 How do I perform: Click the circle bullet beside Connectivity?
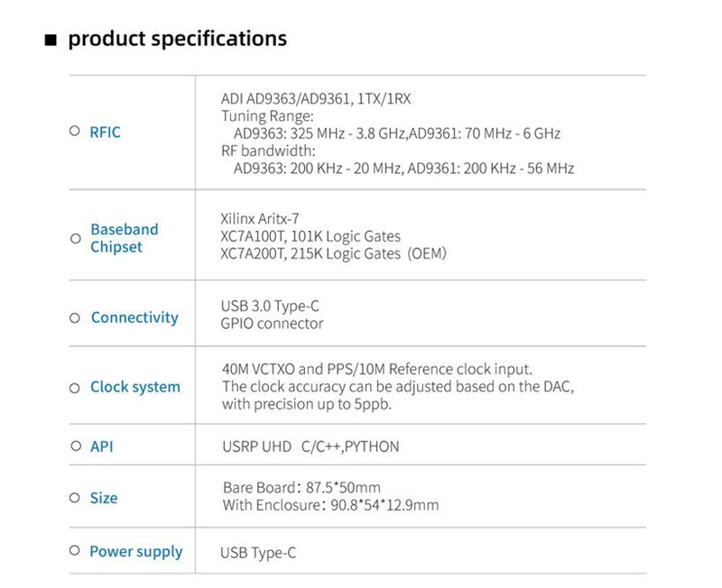75,317
